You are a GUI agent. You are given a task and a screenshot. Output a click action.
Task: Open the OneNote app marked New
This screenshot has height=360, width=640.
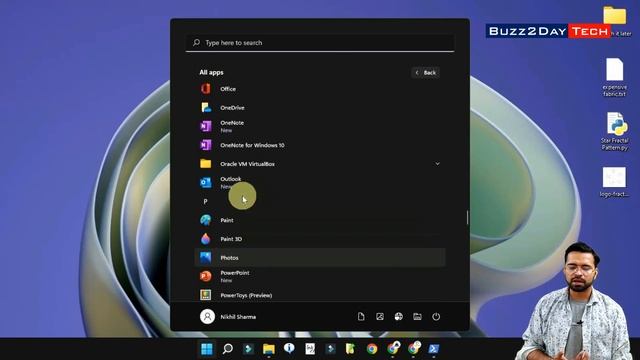click(320, 126)
